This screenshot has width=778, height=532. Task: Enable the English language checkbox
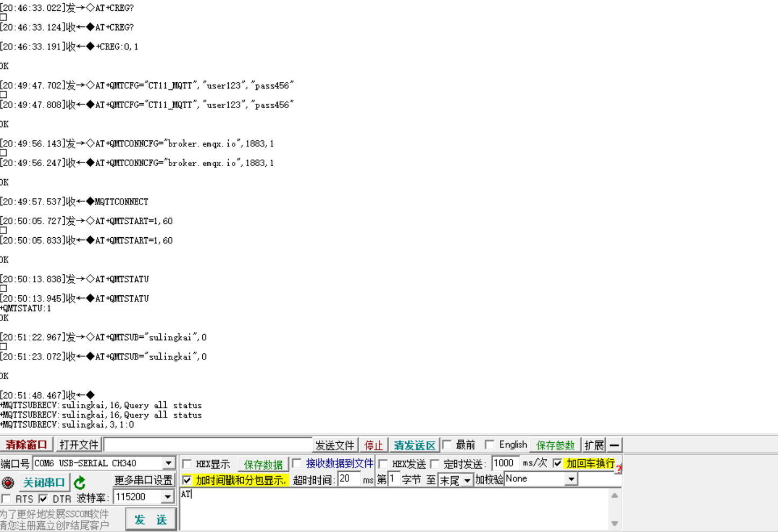tap(490, 444)
